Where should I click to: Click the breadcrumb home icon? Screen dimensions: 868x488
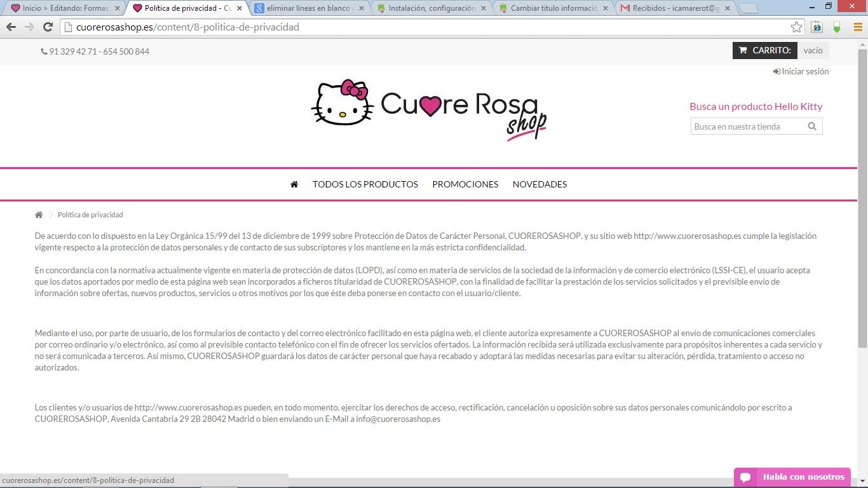39,215
